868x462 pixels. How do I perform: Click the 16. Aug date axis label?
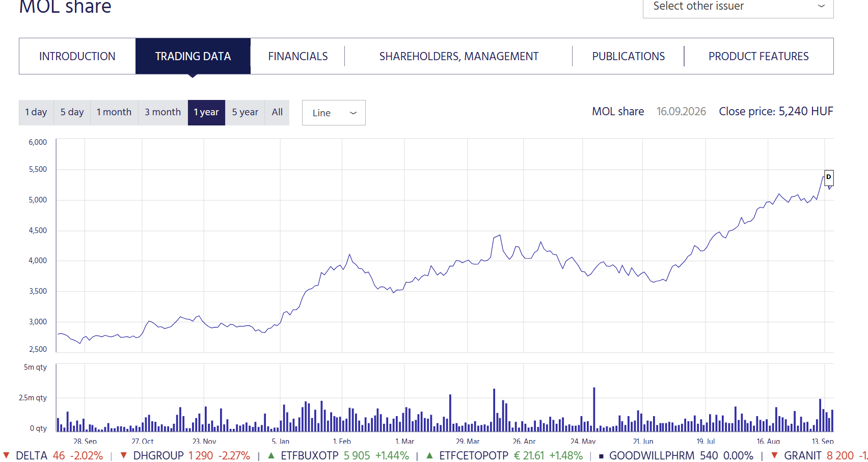[768, 441]
